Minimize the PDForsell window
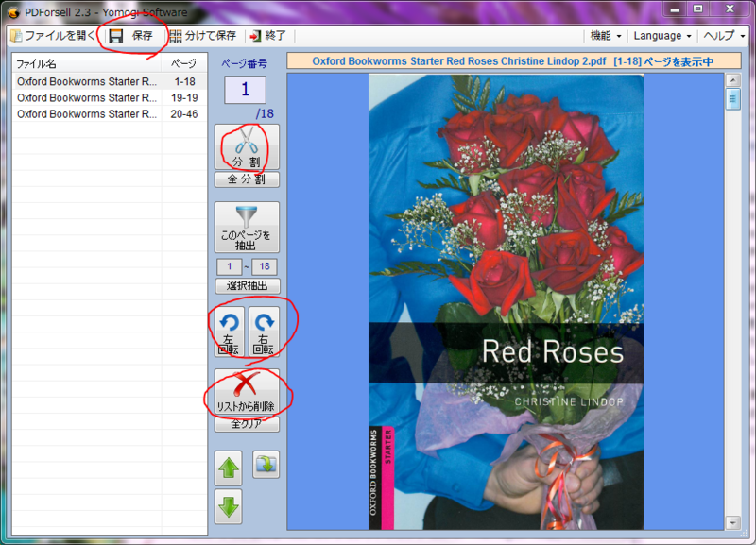Screen dimensions: 756x545 pyautogui.click(x=675, y=9)
